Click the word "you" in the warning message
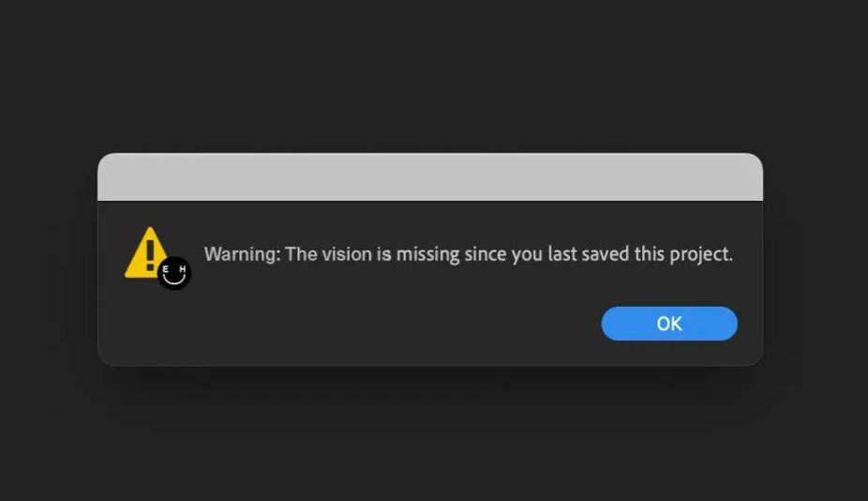This screenshot has width=868, height=501. (x=528, y=254)
